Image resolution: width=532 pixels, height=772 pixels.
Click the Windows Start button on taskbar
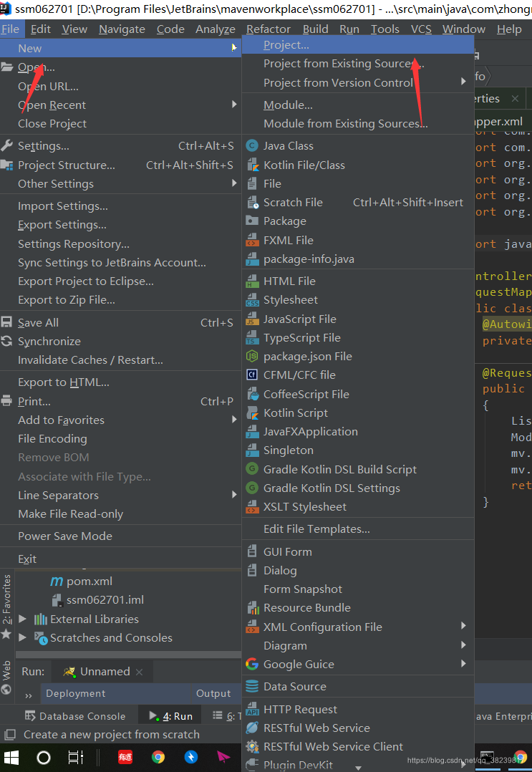(11, 757)
